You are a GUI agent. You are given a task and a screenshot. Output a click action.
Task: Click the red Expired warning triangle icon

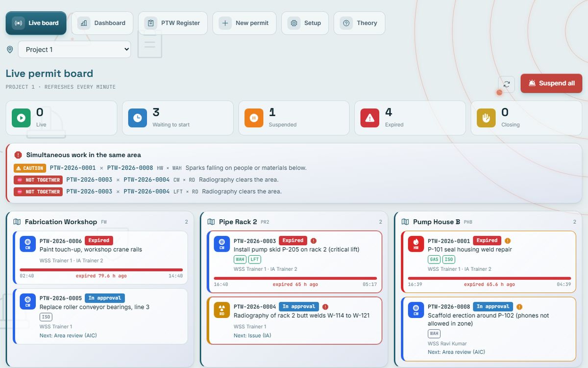370,118
